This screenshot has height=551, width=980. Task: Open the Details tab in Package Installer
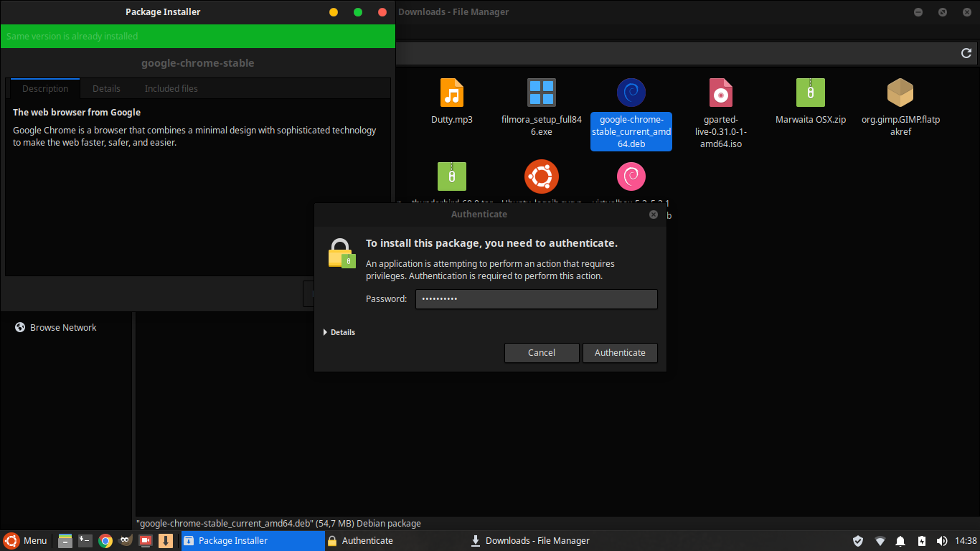106,88
